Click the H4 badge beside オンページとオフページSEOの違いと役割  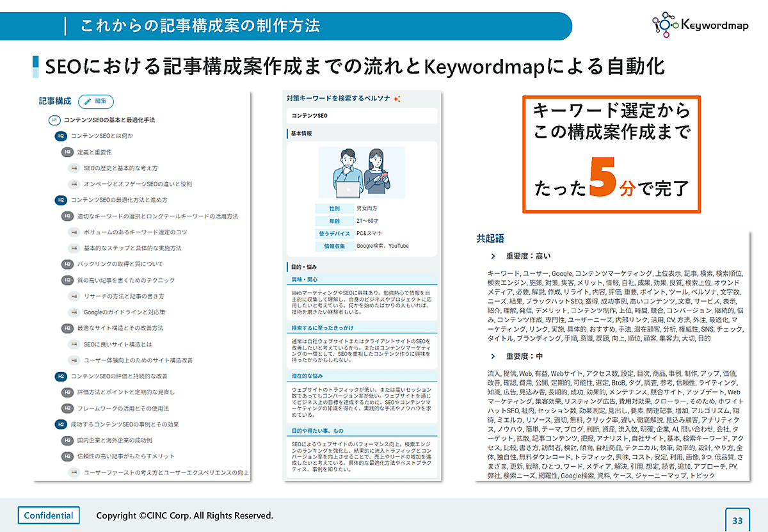click(x=74, y=184)
